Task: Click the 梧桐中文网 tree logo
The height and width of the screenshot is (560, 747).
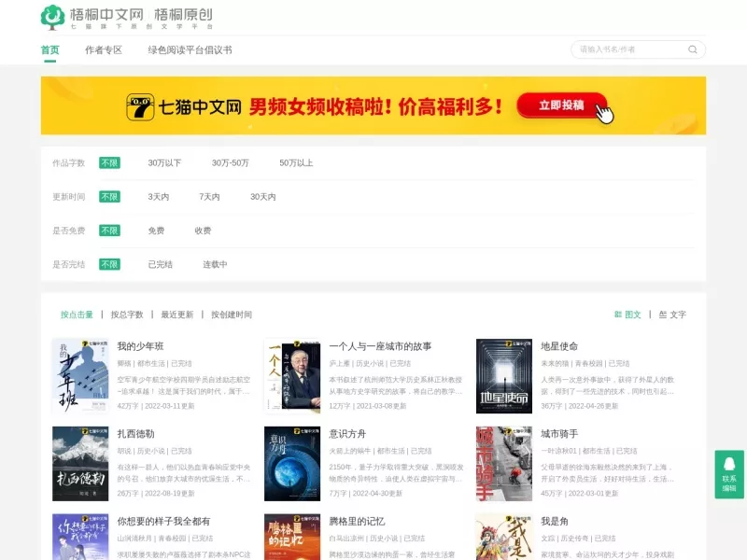Action: (52, 18)
